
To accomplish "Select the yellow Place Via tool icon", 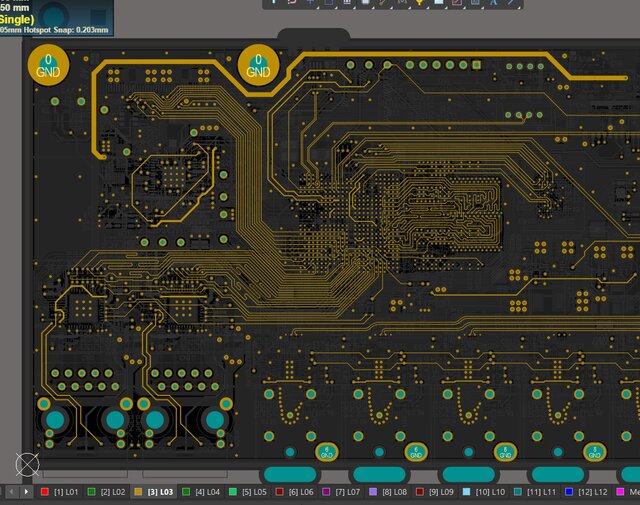I will pos(420,2).
